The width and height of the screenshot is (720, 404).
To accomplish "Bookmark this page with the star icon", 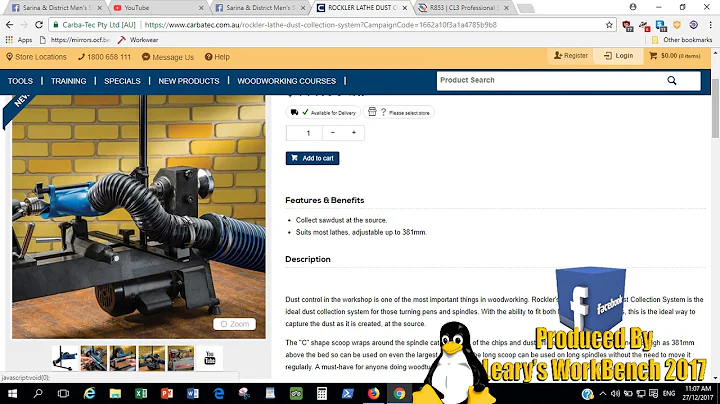I will click(x=609, y=25).
